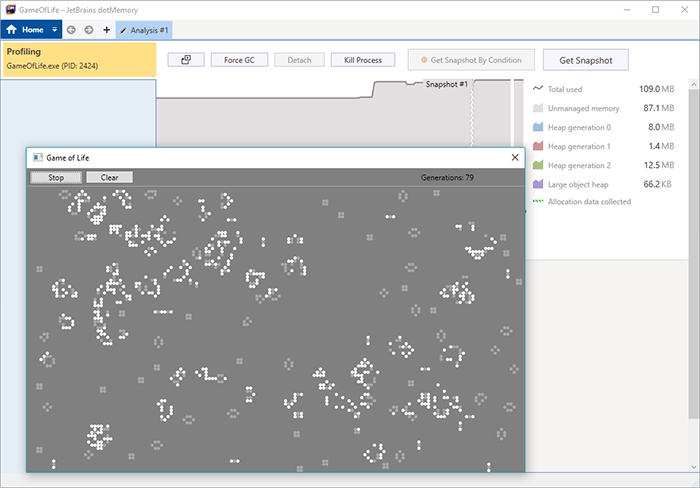The width and height of the screenshot is (700, 488).
Task: Click the Home icon in the toolbar
Action: tap(14, 30)
